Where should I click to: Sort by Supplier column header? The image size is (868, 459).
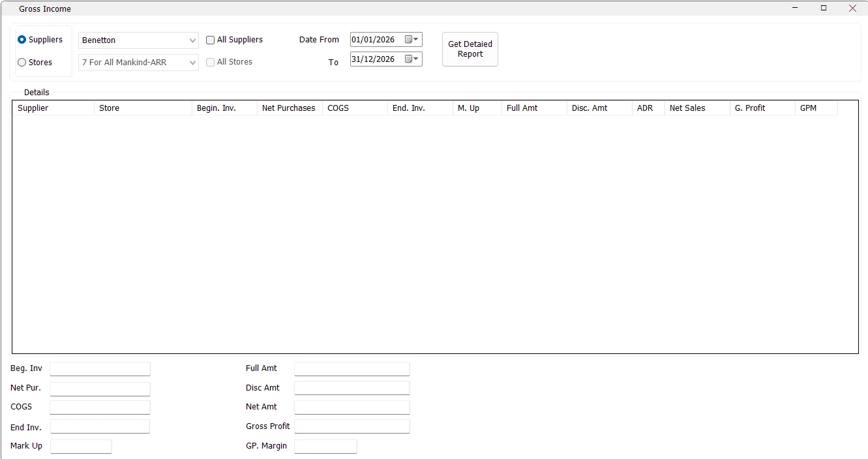point(53,108)
